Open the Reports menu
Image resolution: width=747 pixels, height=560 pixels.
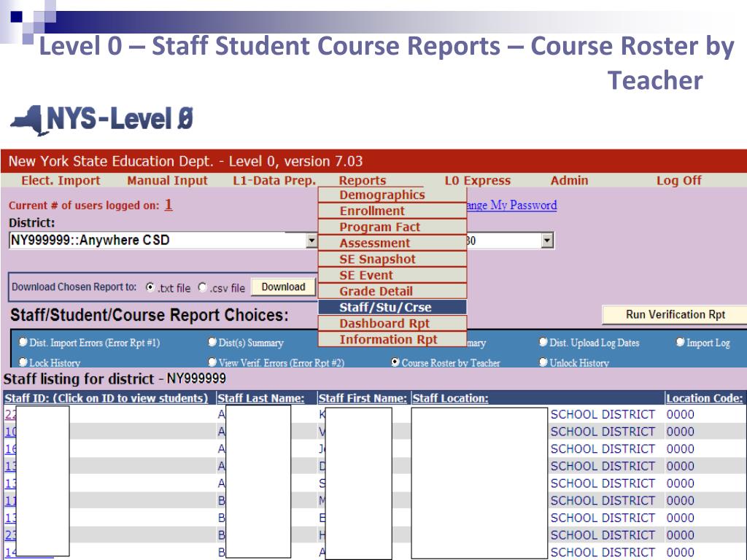pyautogui.click(x=363, y=181)
